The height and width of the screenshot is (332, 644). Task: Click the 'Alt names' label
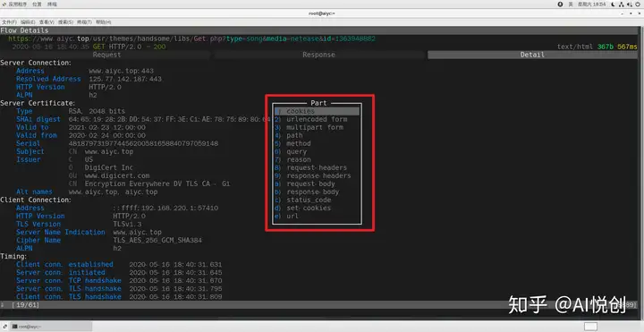pos(34,192)
